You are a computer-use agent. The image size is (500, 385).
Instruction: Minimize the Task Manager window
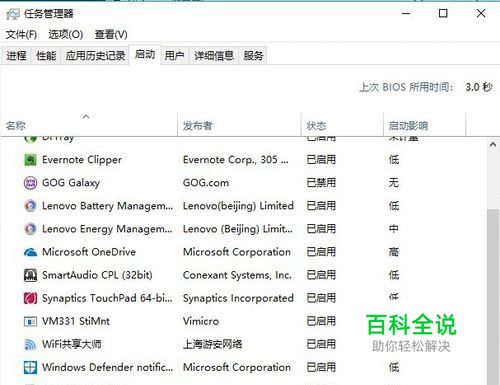click(406, 14)
